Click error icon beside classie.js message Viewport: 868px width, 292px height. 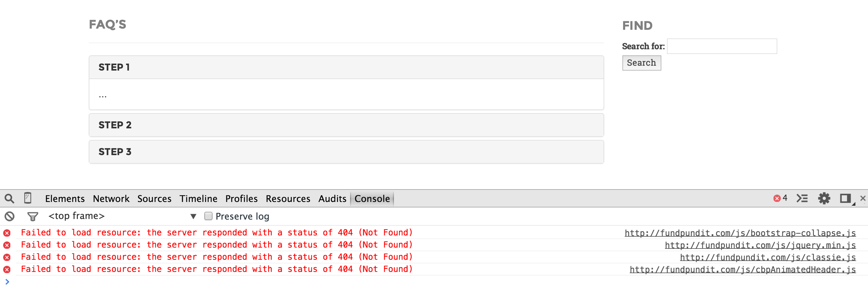(7, 257)
